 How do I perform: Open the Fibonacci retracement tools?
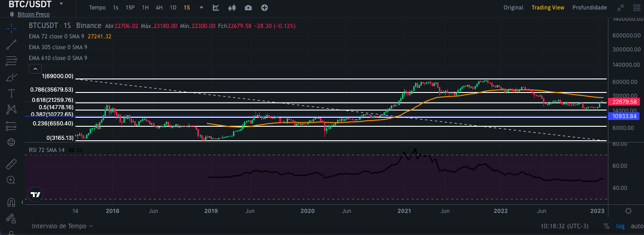point(11,61)
